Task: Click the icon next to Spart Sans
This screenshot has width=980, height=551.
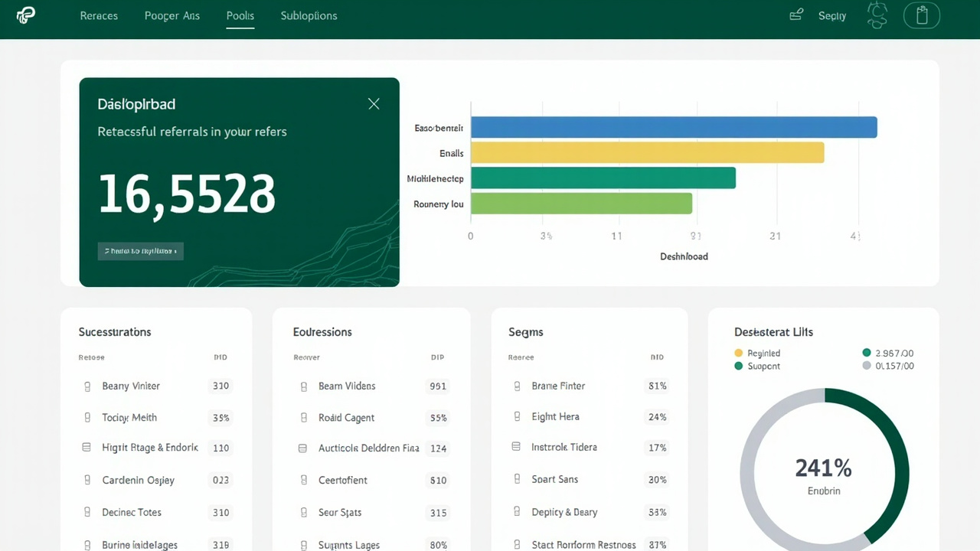Action: click(x=517, y=480)
